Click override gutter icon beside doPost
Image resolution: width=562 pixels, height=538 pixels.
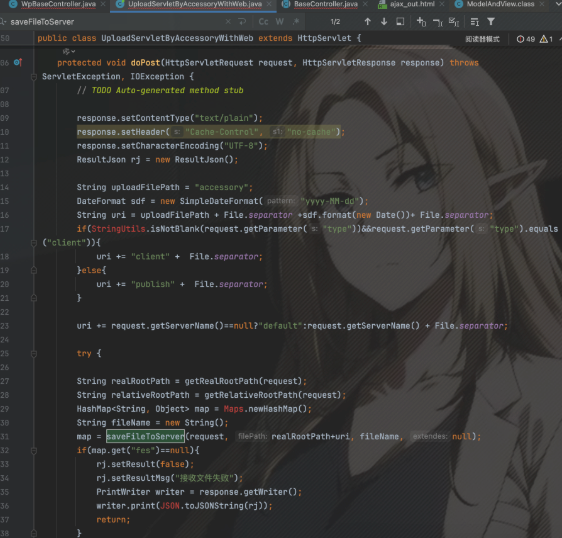coord(18,63)
